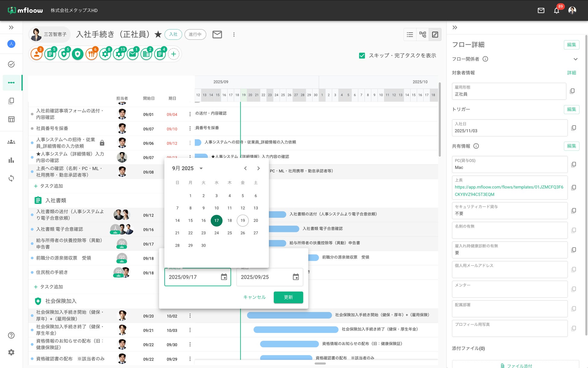This screenshot has height=368, width=588.
Task: Select the solid green shield step
Action: point(78,54)
